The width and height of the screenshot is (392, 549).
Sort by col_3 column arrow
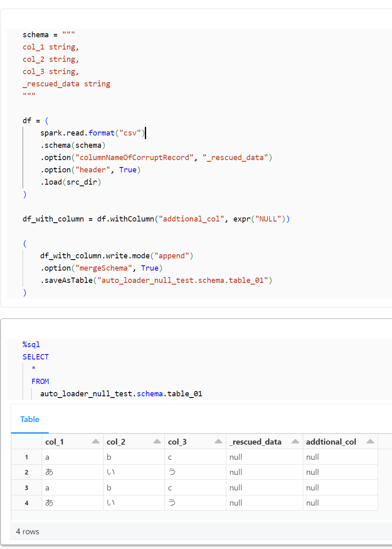pos(219,441)
